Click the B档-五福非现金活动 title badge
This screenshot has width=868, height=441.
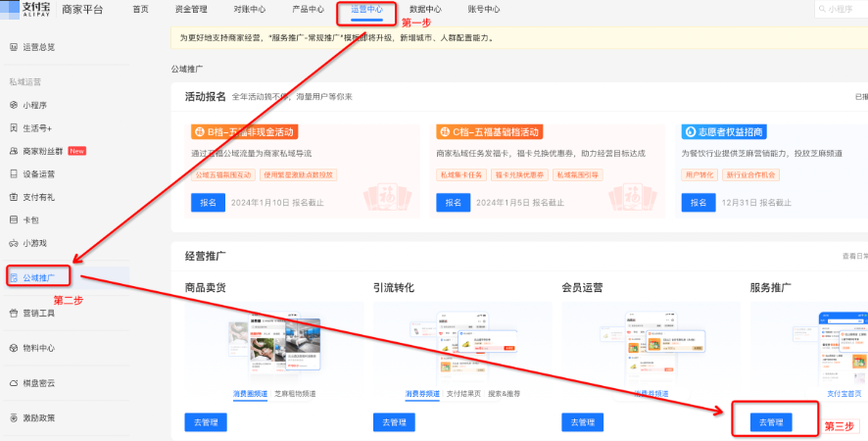coord(245,132)
